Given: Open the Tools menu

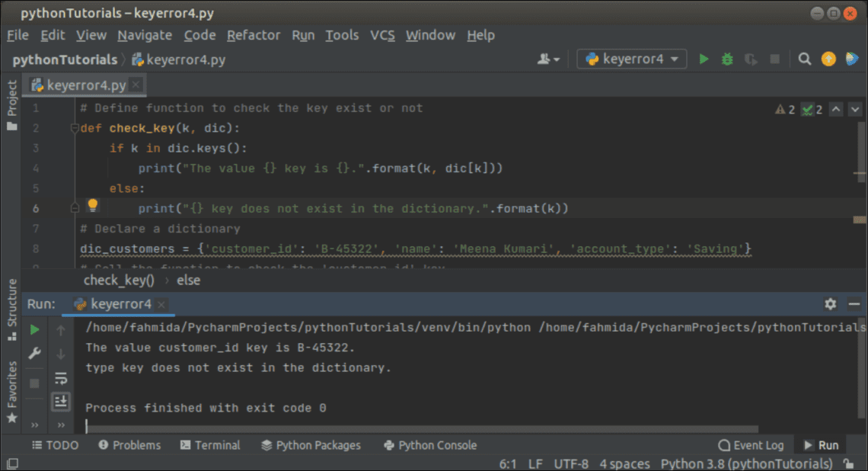Looking at the screenshot, I should 342,35.
